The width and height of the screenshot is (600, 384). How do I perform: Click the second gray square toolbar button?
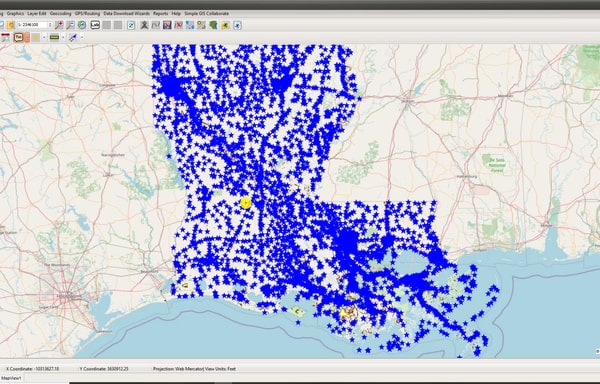118,25
